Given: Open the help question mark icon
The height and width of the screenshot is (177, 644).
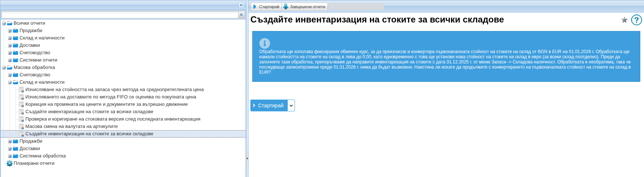Looking at the screenshot, I should (636, 20).
